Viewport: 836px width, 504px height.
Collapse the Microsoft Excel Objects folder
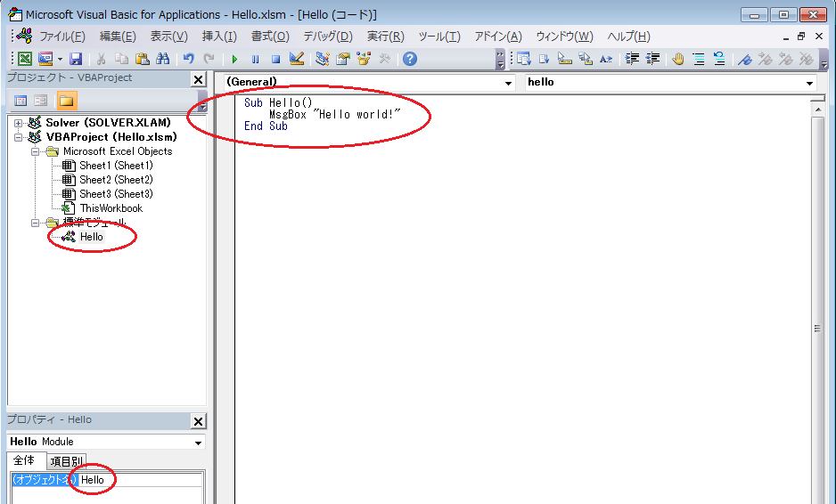click(35, 152)
